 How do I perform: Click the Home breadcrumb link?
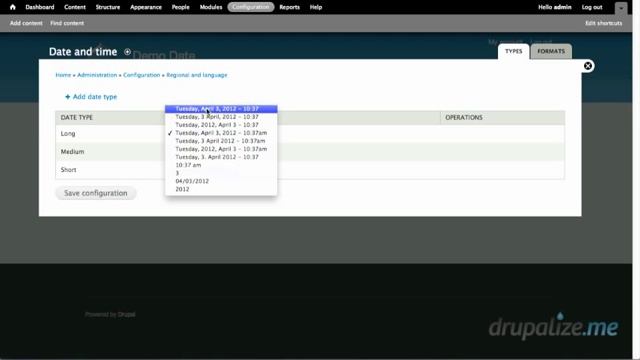pos(63,75)
